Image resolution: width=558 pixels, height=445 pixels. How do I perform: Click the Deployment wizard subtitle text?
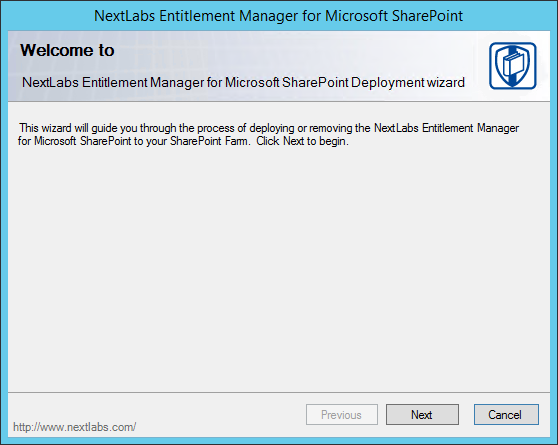243,83
